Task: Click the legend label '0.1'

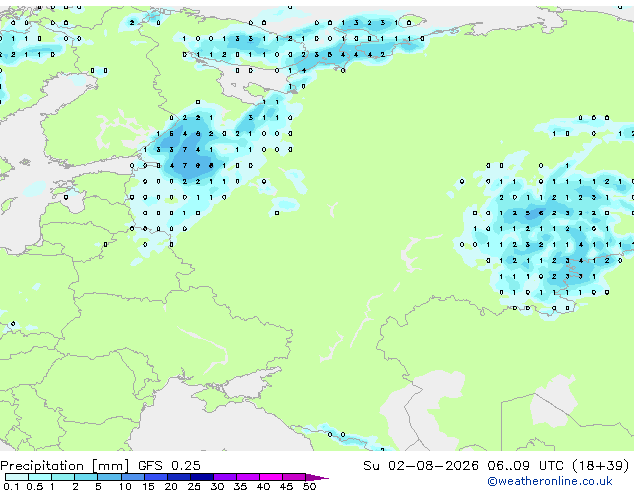Action: tap(11, 486)
